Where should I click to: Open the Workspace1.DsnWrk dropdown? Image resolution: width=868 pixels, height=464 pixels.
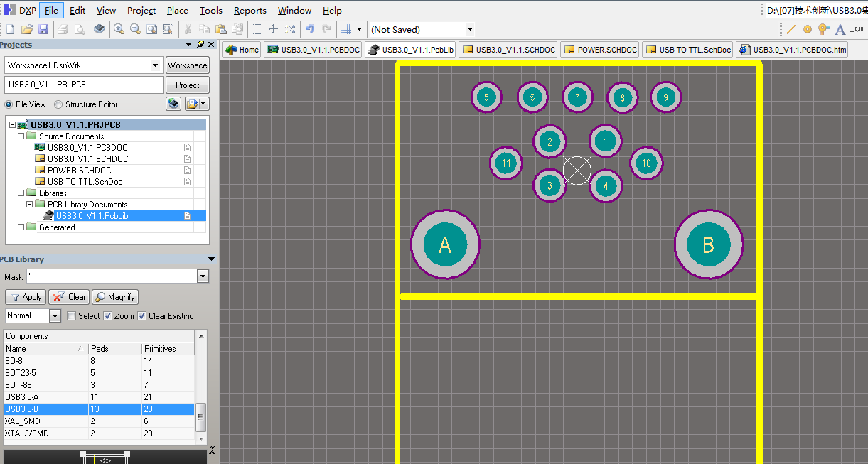[x=156, y=65]
